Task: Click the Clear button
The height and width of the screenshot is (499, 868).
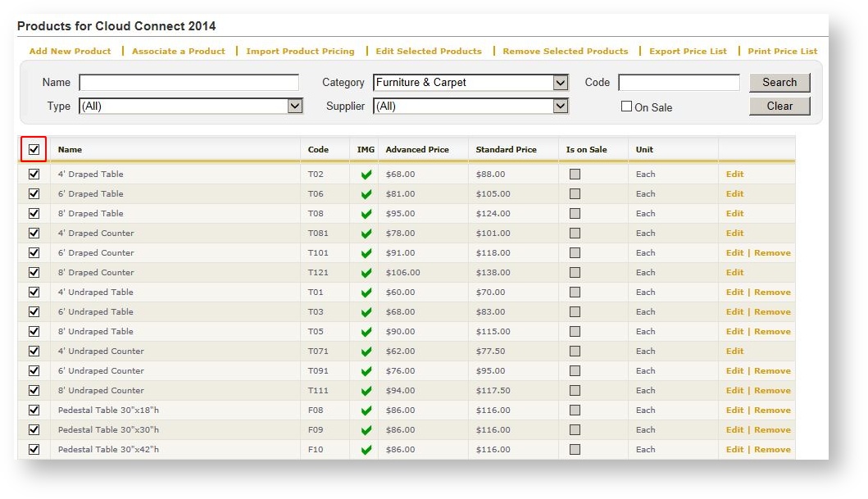Action: [779, 106]
